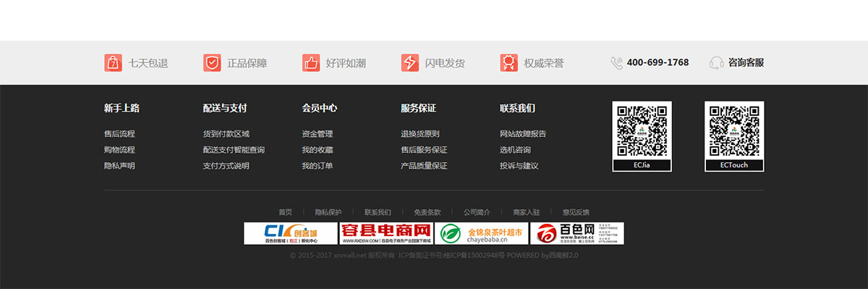Screen dimensions: 868x289
Task: Click the 咨询客服 text button
Action: tap(746, 63)
